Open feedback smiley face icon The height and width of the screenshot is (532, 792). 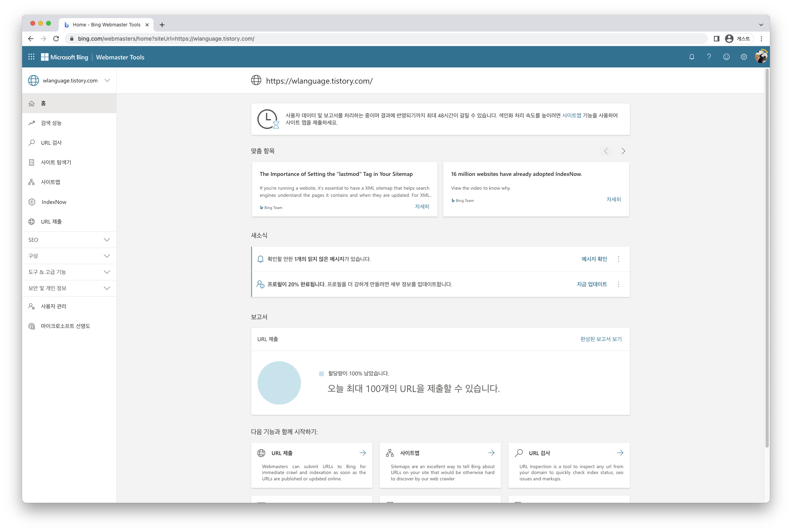coord(726,57)
